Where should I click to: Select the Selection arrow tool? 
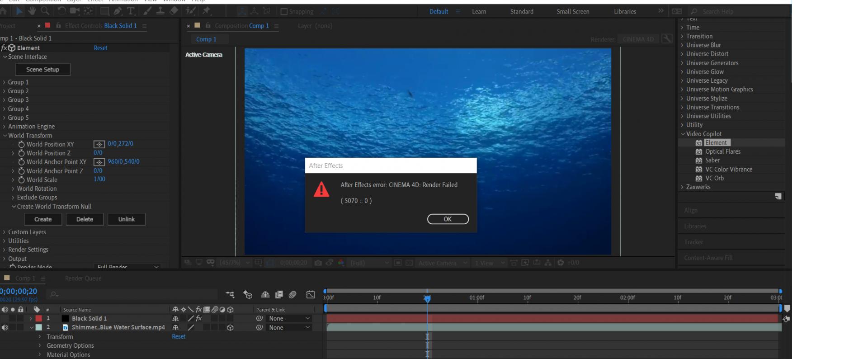(19, 11)
